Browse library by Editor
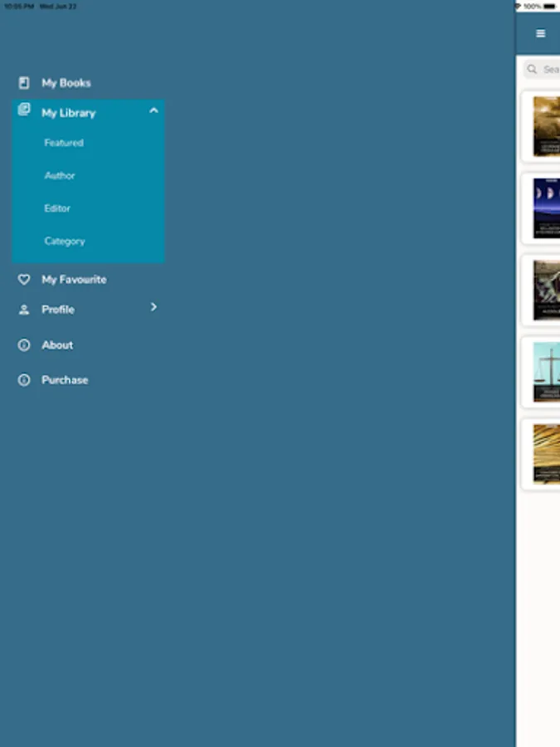The width and height of the screenshot is (560, 747). (57, 208)
